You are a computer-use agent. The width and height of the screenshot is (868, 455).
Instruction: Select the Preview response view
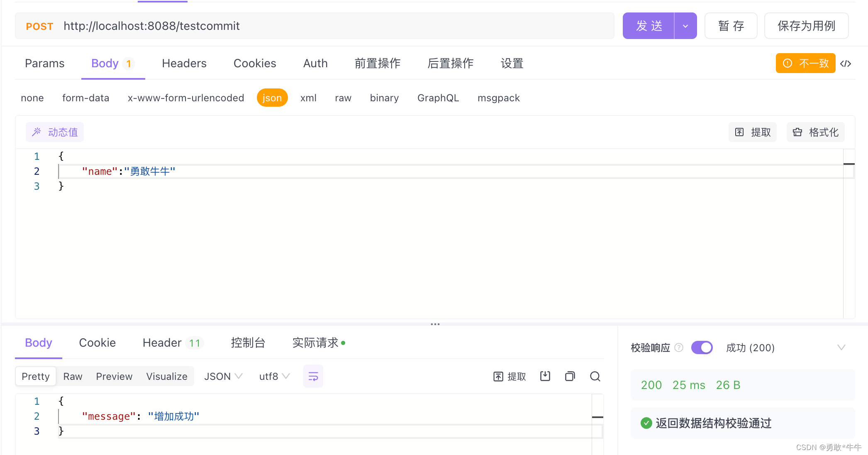point(114,377)
